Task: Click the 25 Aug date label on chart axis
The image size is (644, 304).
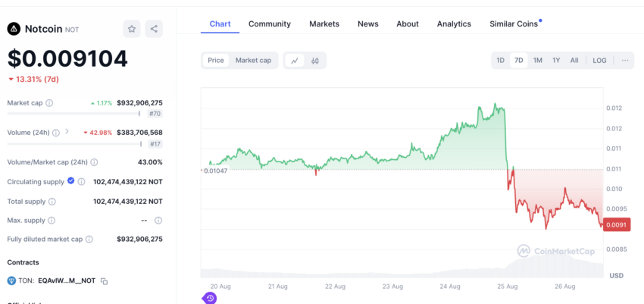Action: 507,286
